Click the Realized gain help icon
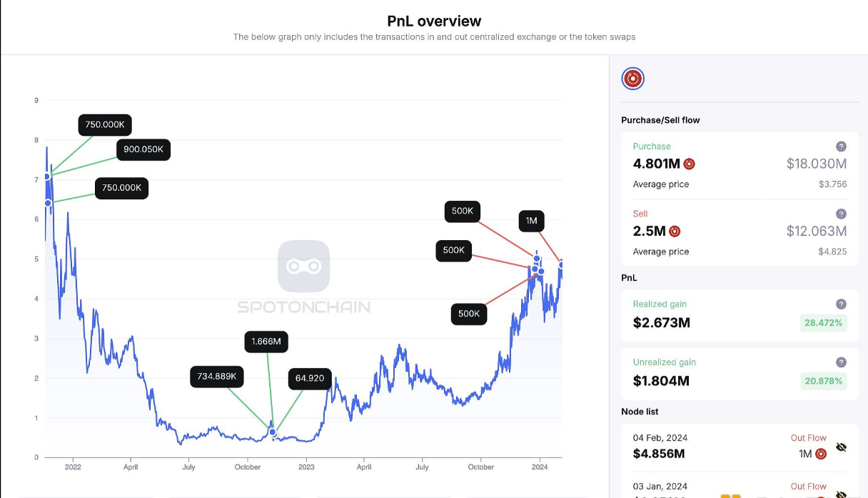Image resolution: width=868 pixels, height=498 pixels. coord(841,304)
